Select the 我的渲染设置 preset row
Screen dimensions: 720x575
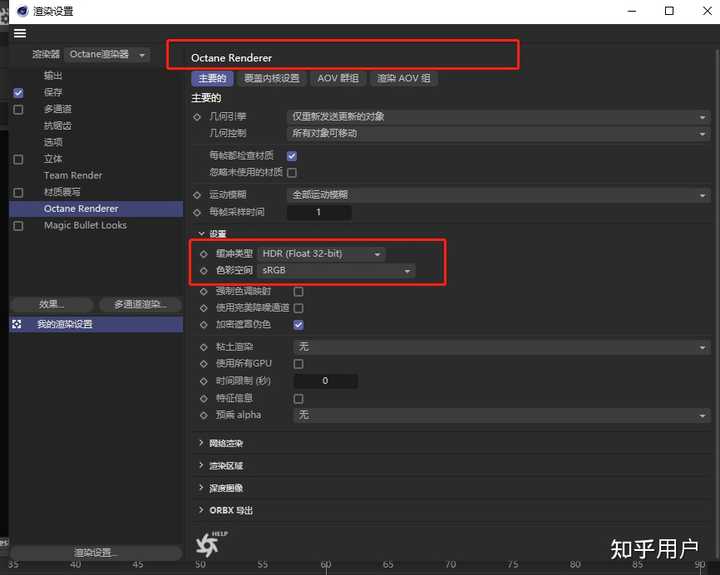pos(96,324)
